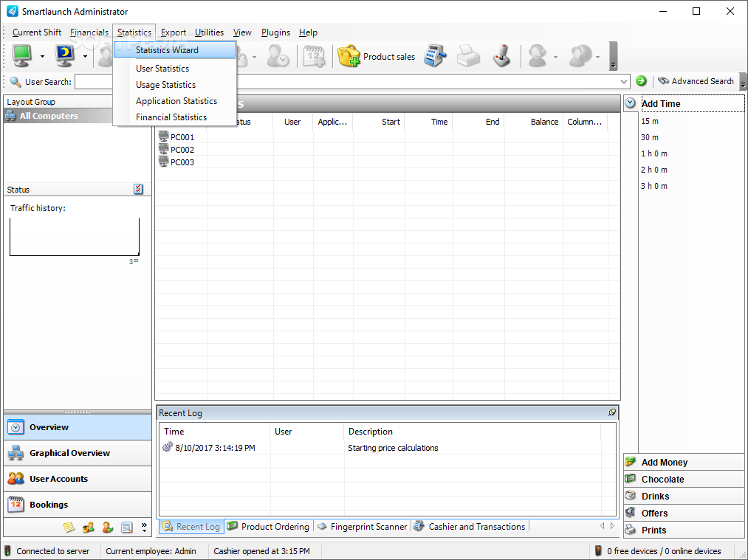Click the Balance column header
Viewport: 748px width, 560px height.
click(x=534, y=122)
